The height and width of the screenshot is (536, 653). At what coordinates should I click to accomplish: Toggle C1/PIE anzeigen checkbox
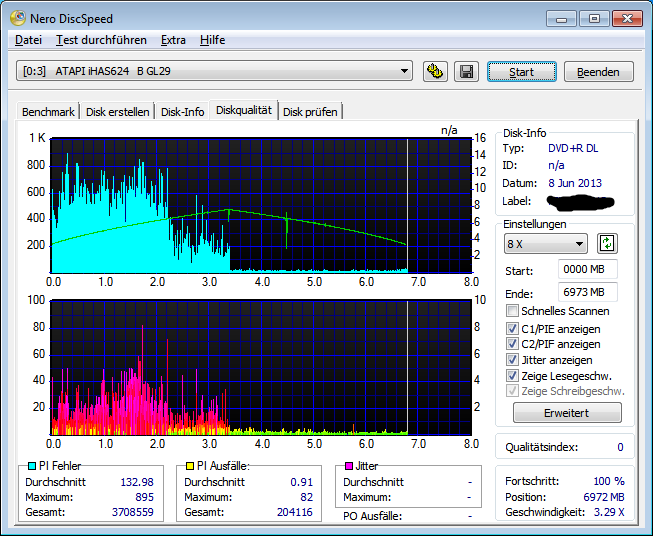[x=512, y=329]
